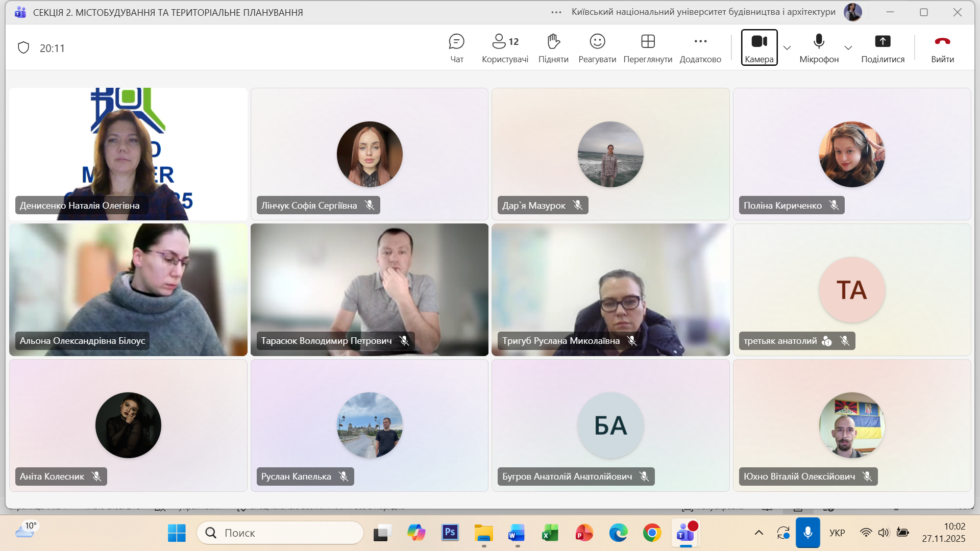Click the shield meeting security icon
The height and width of the screenshot is (551, 980).
(23, 48)
